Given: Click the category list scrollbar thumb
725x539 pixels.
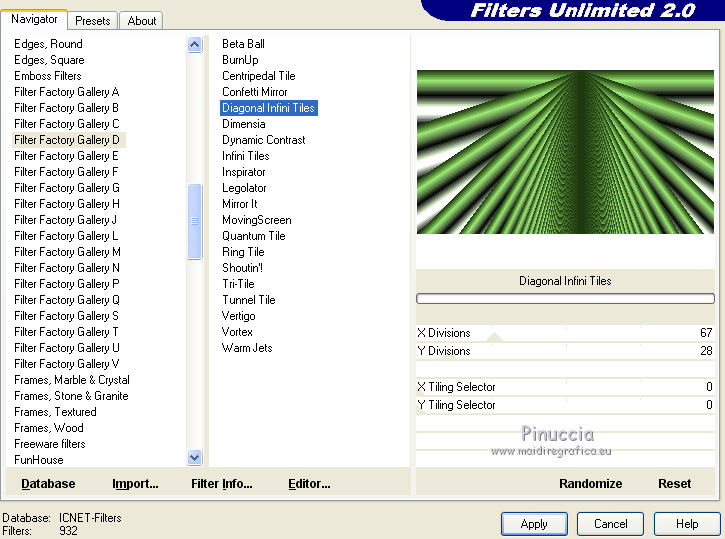Looking at the screenshot, I should pos(195,221).
